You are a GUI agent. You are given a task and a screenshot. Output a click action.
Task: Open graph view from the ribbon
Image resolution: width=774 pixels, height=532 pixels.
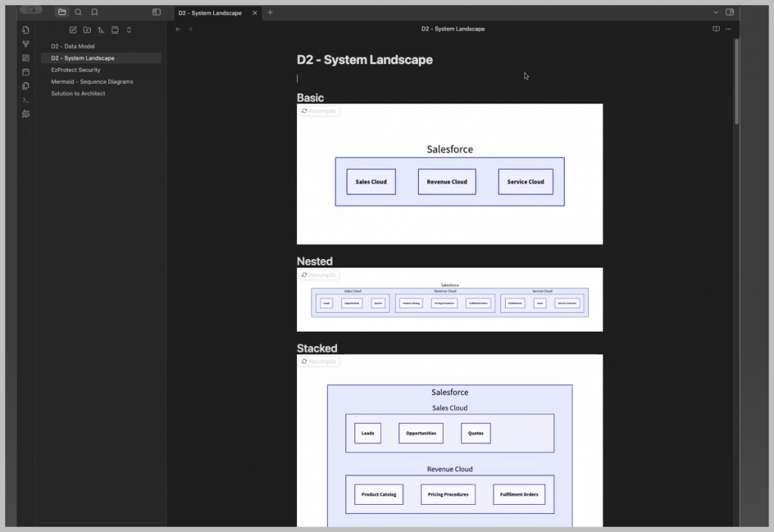tap(26, 44)
